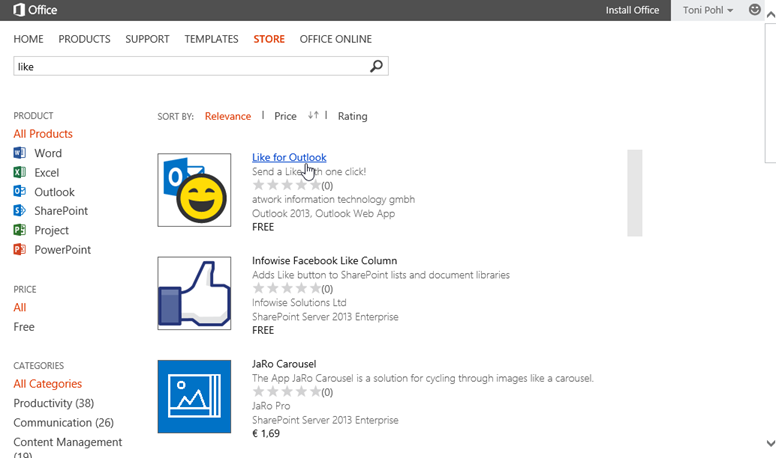Select the Excel product icon
The width and height of the screenshot is (776, 458).
point(19,173)
